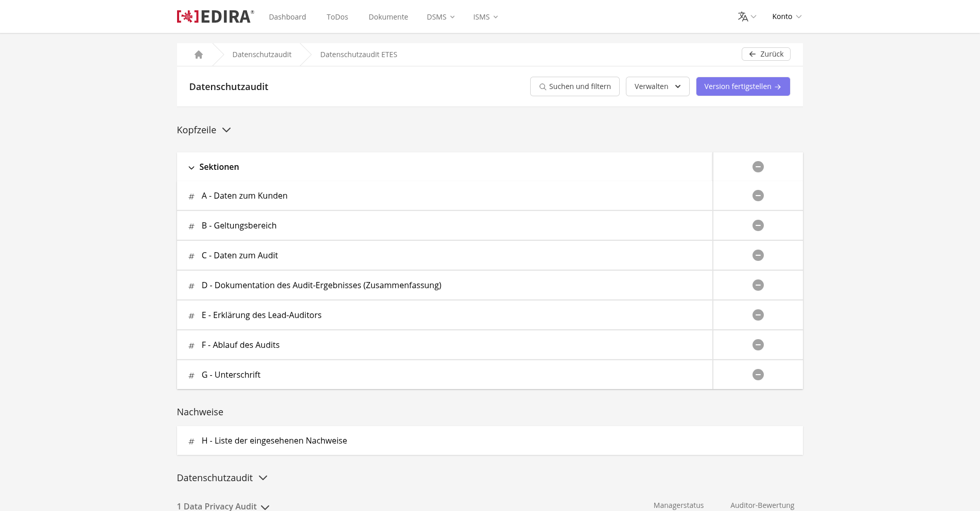The width and height of the screenshot is (980, 511).
Task: Open the Dashboard page
Action: (287, 17)
